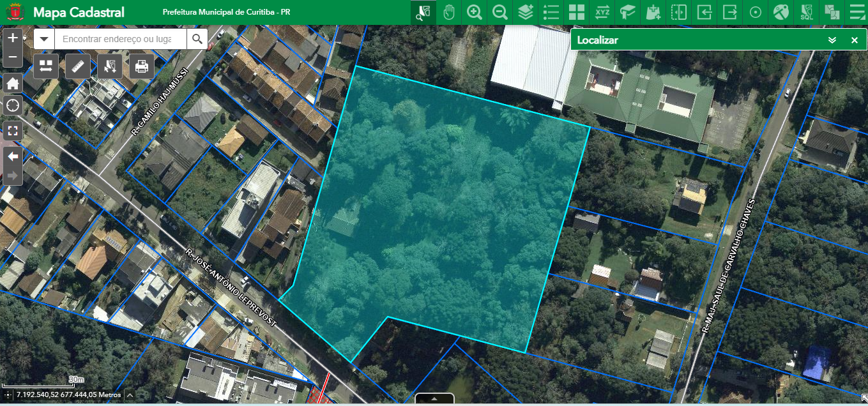868x406 pixels.
Task: Open the search source dropdown arrow
Action: 44,40
